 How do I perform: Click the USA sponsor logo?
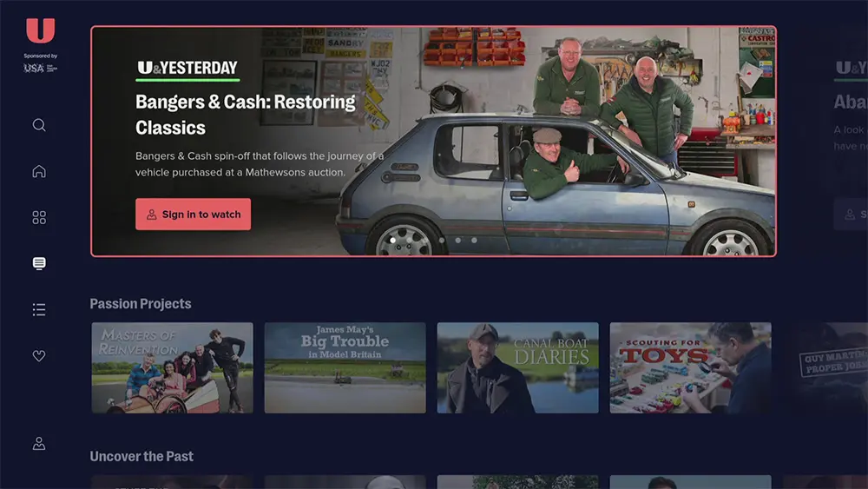click(40, 68)
